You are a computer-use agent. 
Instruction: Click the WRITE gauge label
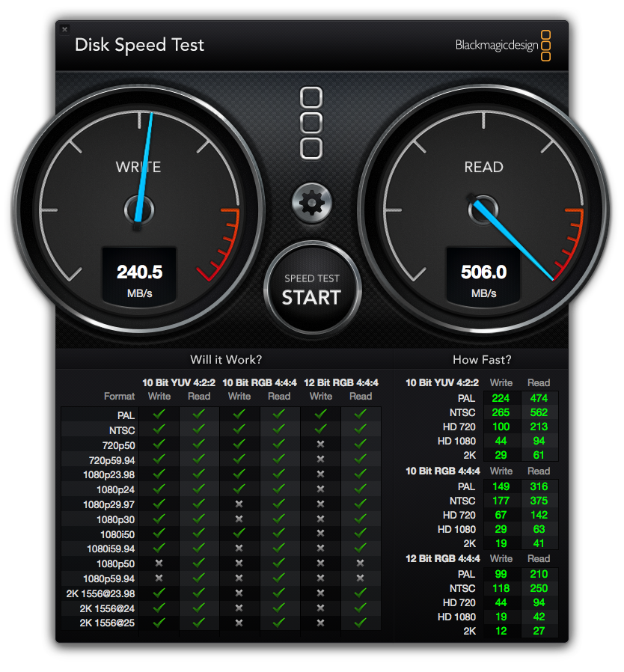coord(138,167)
